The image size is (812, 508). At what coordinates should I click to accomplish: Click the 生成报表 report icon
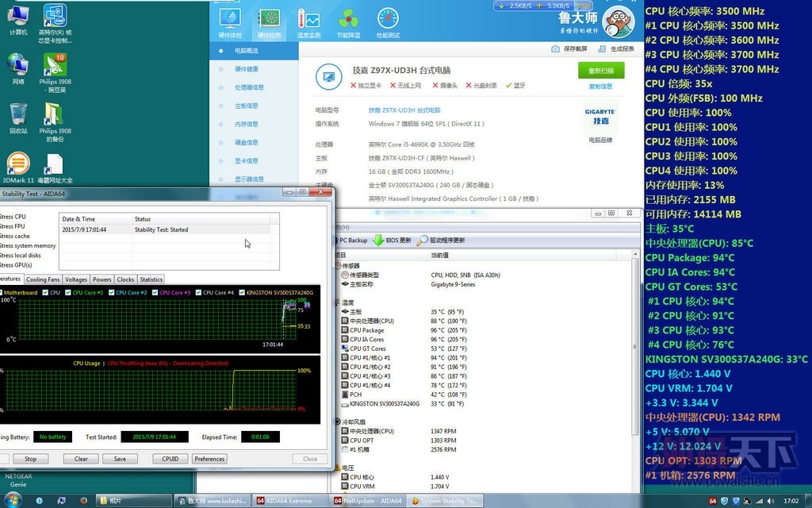click(602, 48)
